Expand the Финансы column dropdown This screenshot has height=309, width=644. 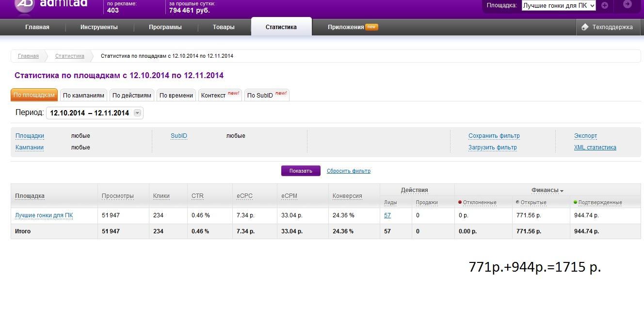tap(562, 191)
